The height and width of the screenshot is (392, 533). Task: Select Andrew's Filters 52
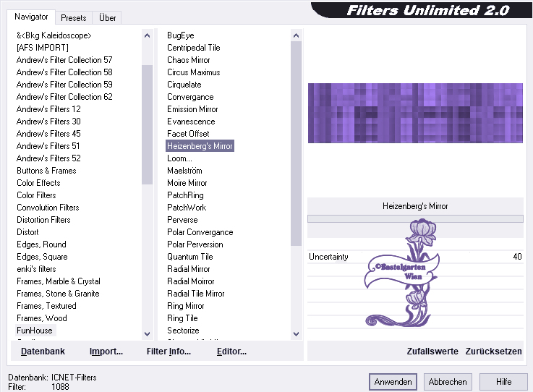coord(48,158)
